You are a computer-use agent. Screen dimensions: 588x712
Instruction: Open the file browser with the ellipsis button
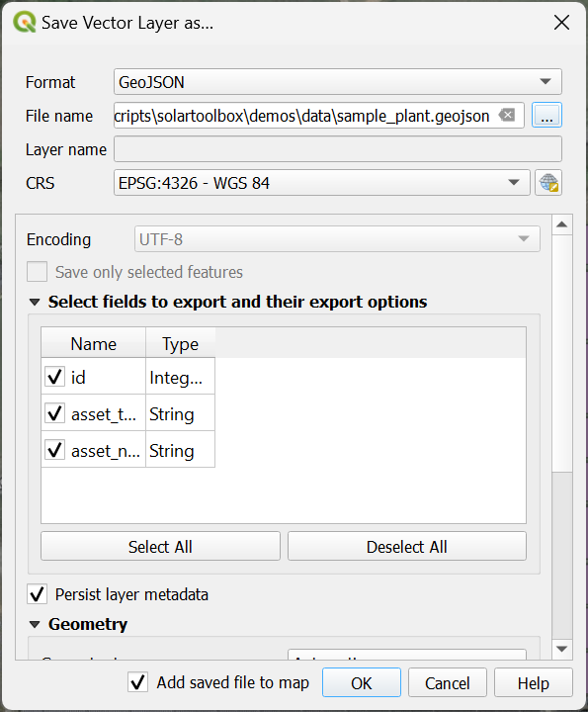click(546, 116)
